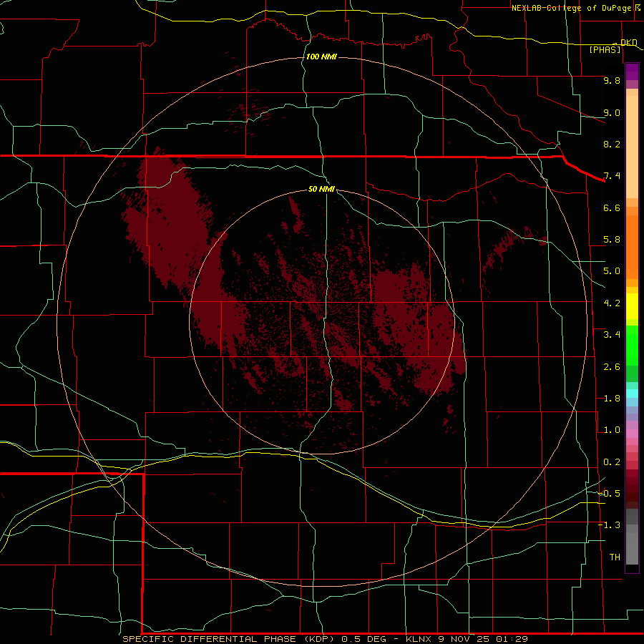Pick the yellow segment of the color bar
This screenshot has height=644, width=644.
(x=632, y=306)
